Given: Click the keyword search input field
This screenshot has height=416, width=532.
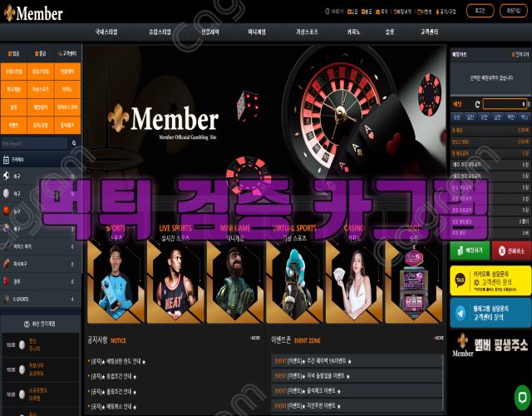Looking at the screenshot, I should tap(35, 144).
